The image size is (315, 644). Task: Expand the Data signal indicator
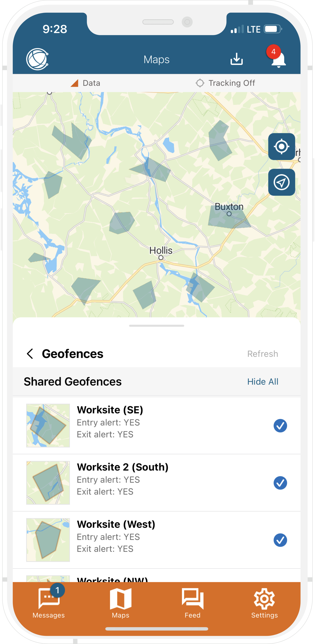(85, 83)
